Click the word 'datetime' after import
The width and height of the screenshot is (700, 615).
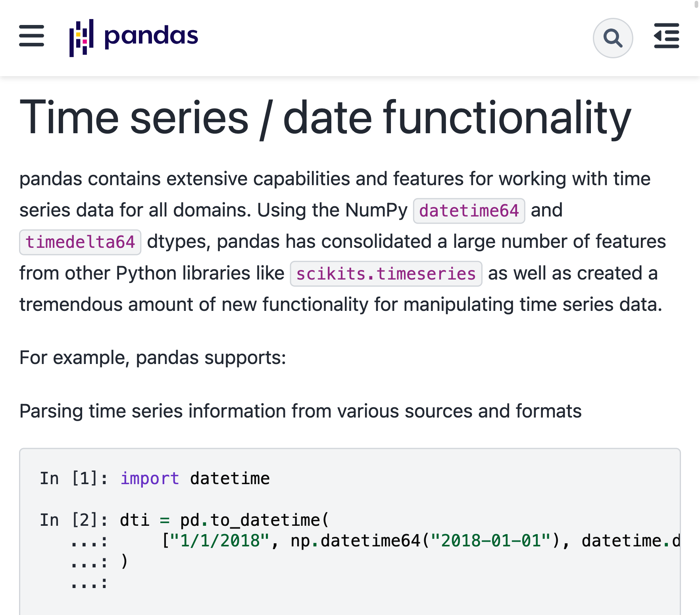coord(230,479)
